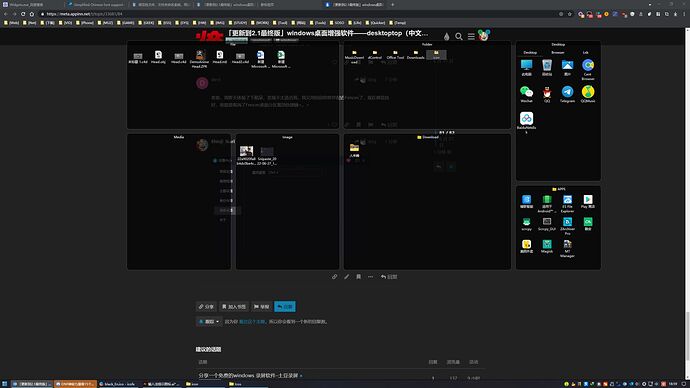
Task: Show more post actions with the ellipsis icon
Action: pos(371,277)
